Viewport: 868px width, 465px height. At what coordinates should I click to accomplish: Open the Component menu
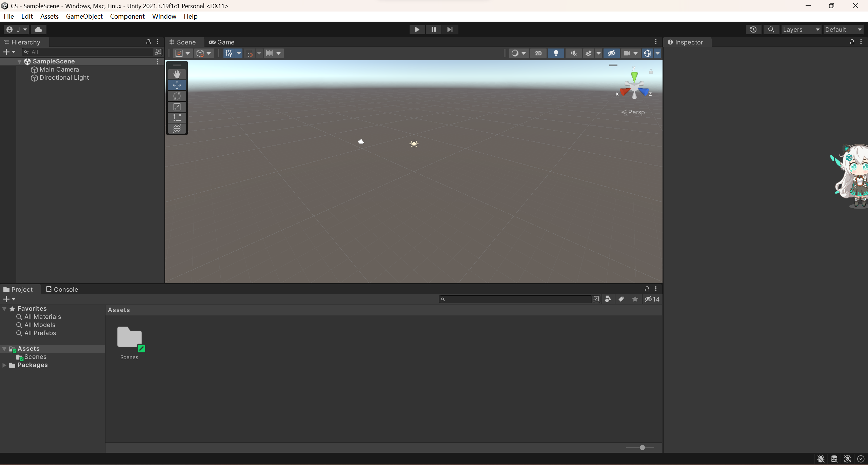(x=127, y=16)
